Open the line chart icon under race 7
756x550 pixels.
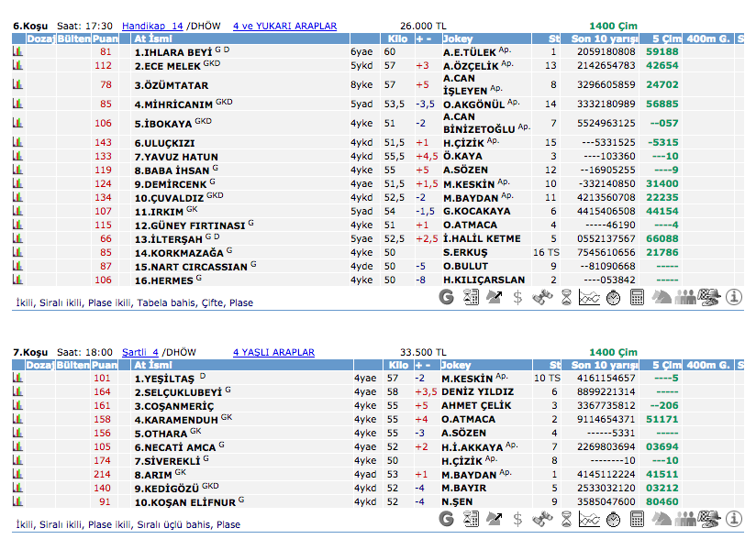tap(590, 520)
